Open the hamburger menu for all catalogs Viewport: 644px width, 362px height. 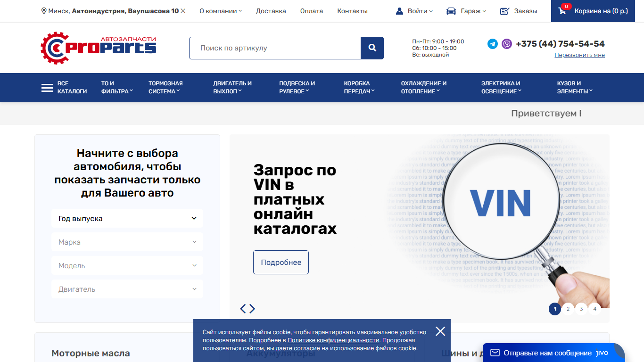click(x=47, y=88)
